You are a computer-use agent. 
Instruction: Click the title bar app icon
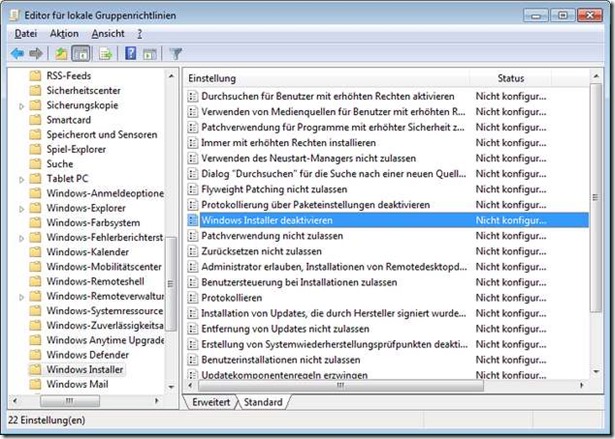pyautogui.click(x=15, y=15)
